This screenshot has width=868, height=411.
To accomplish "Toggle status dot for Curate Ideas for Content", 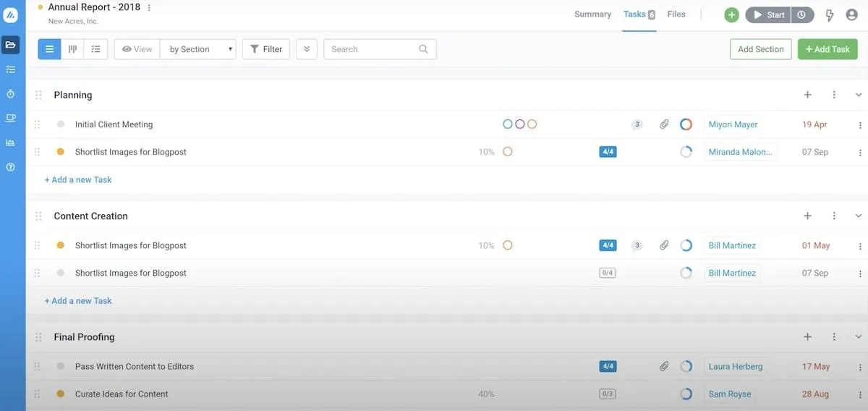I will 61,394.
